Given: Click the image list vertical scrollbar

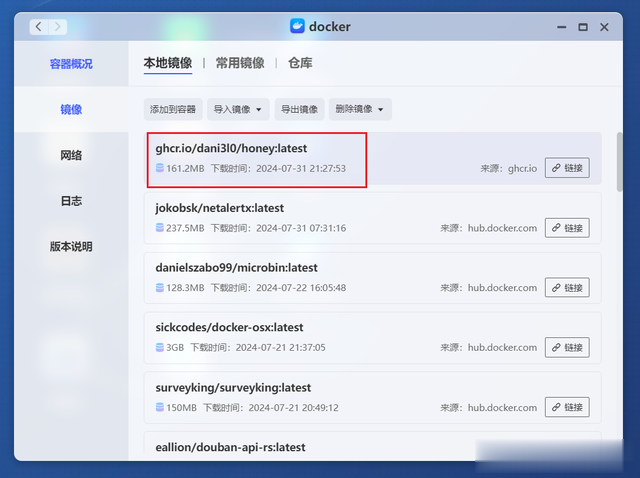Looking at the screenshot, I should (619, 162).
